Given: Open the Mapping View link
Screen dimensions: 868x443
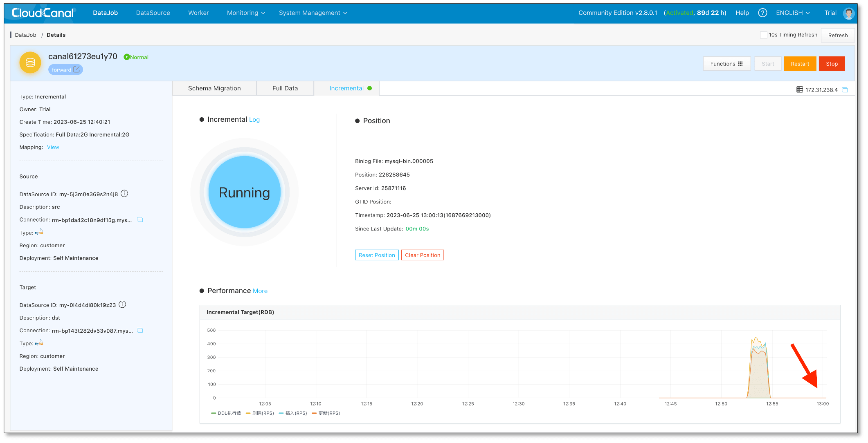Looking at the screenshot, I should pyautogui.click(x=53, y=147).
